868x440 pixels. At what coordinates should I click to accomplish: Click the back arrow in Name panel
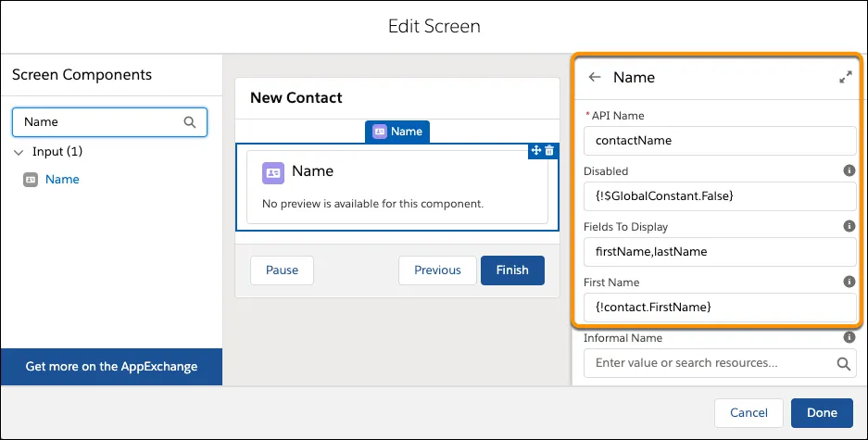click(595, 78)
